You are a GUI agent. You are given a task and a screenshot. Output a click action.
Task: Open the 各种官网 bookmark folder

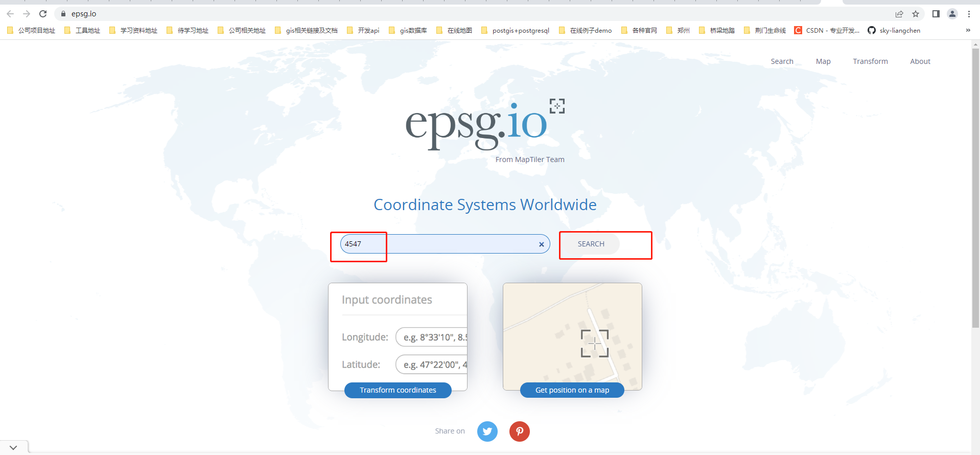[x=639, y=30]
